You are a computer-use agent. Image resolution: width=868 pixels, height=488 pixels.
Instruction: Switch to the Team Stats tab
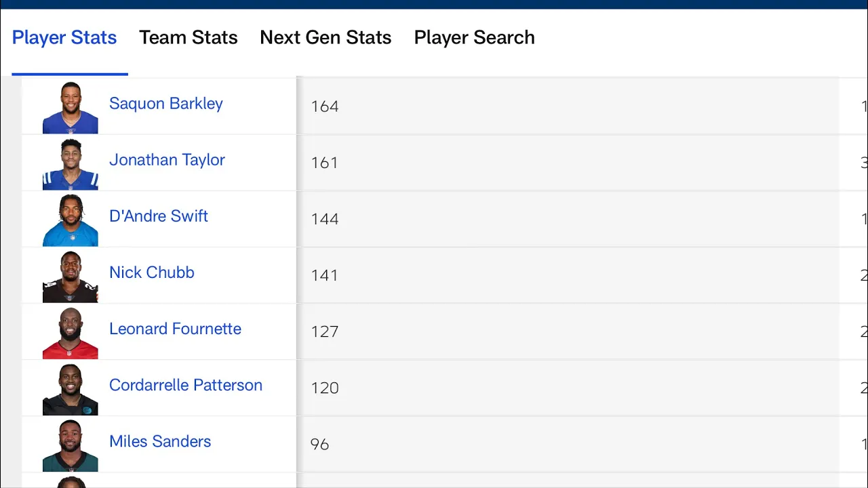click(189, 37)
